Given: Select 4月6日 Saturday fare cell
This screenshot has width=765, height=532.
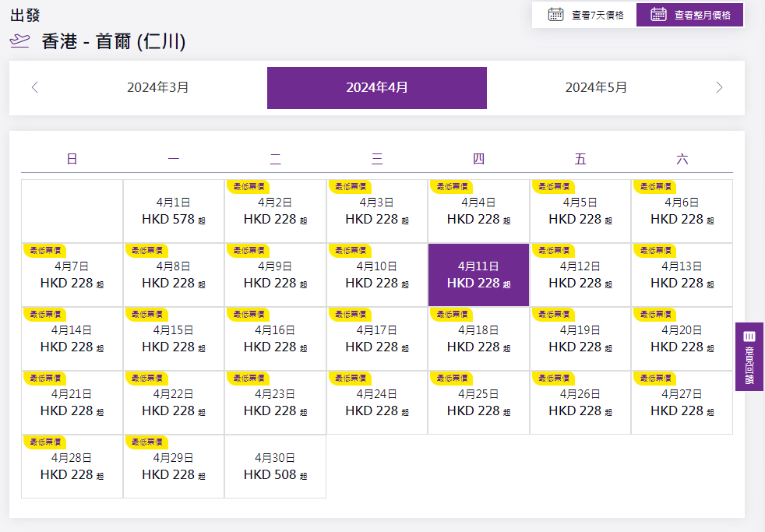Looking at the screenshot, I should click(x=682, y=212).
